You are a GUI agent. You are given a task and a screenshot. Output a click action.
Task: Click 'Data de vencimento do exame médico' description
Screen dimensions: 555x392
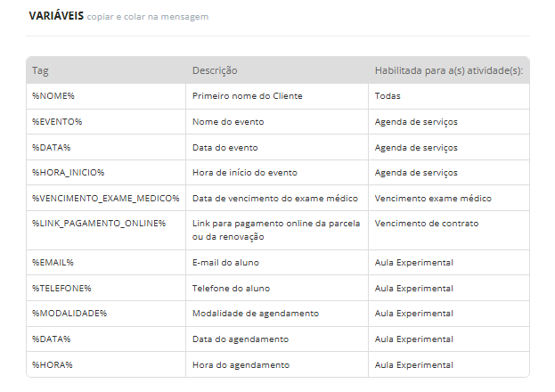(x=275, y=199)
